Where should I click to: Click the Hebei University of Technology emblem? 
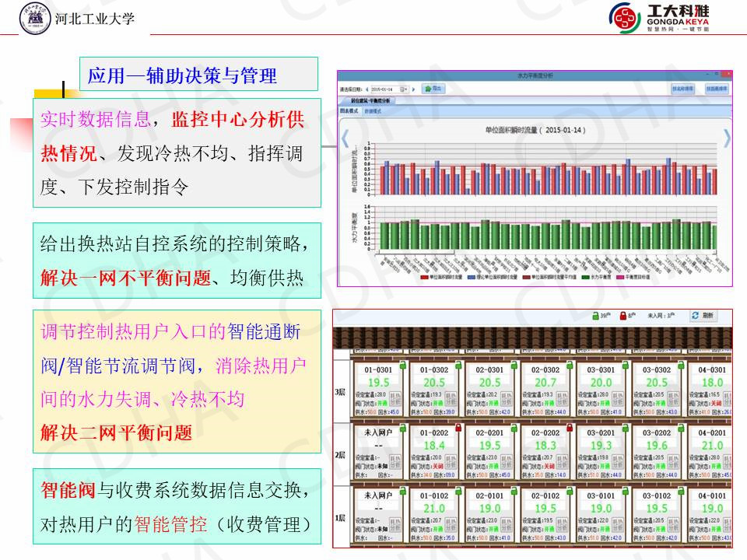35,17
